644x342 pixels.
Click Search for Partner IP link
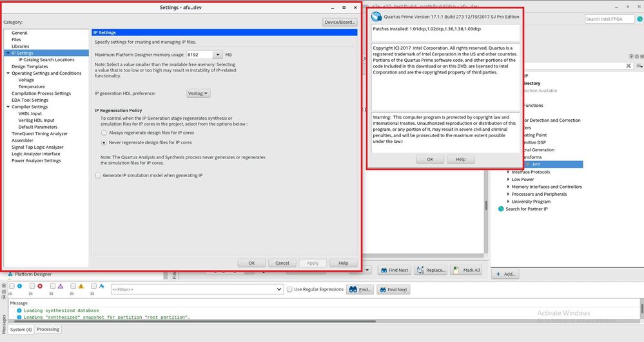(x=527, y=209)
